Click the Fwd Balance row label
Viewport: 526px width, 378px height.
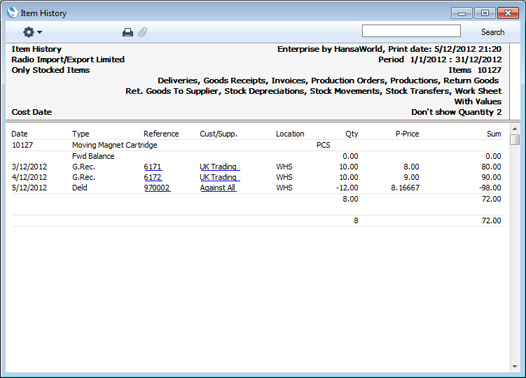click(x=93, y=156)
